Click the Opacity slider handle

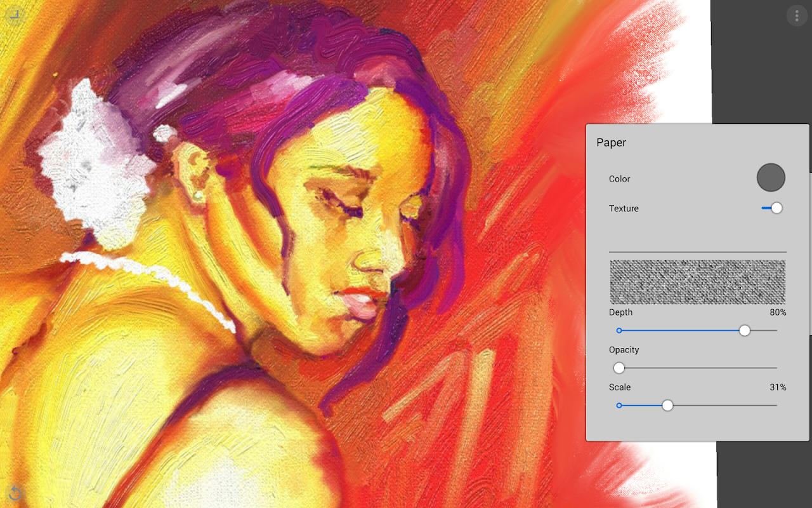tap(619, 368)
